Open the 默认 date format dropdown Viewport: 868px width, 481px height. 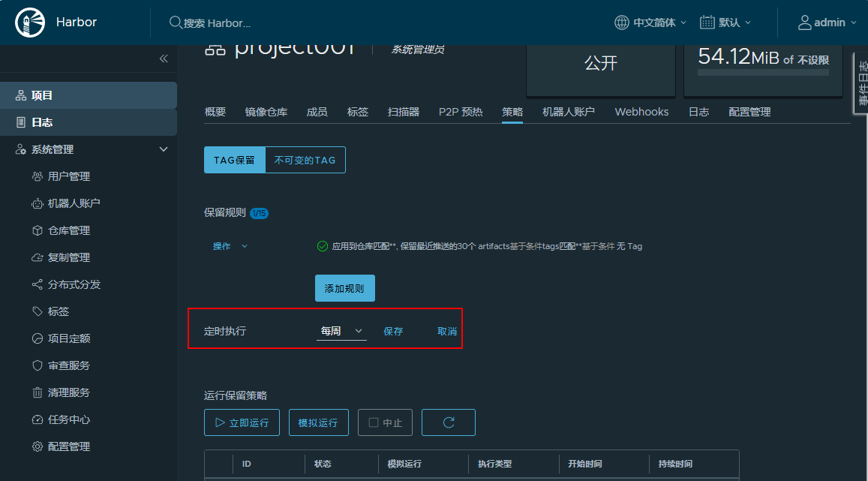click(x=735, y=23)
